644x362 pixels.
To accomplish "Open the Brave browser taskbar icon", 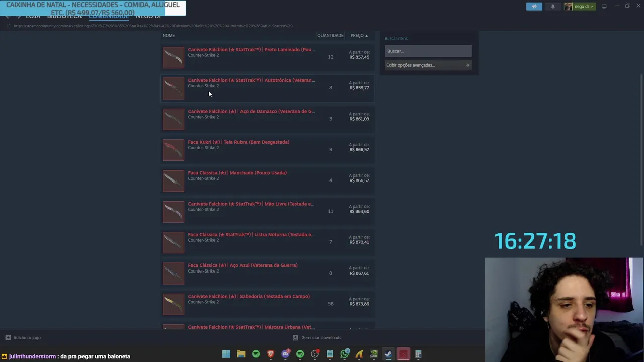I will point(271,354).
